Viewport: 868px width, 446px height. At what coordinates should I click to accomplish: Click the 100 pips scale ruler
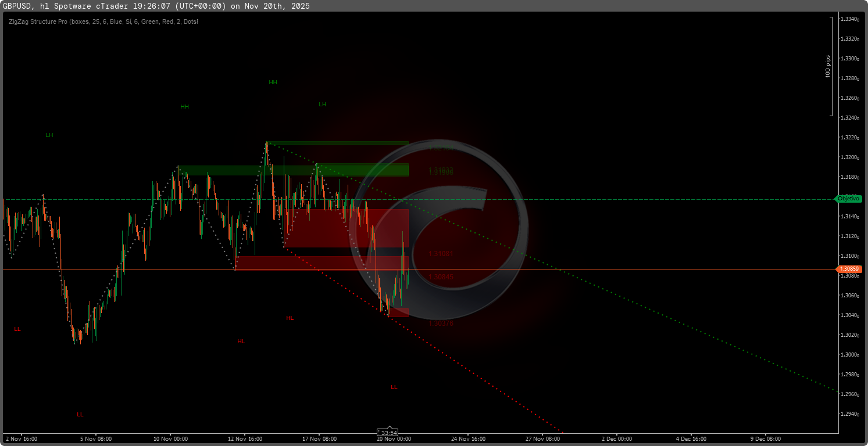(x=830, y=67)
